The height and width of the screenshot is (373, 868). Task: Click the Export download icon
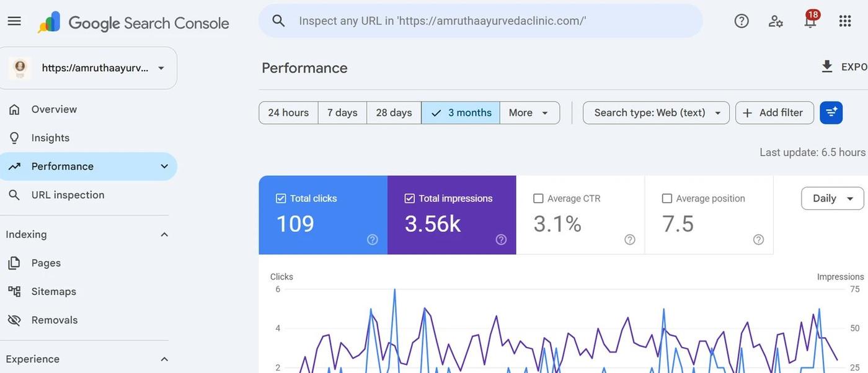(x=827, y=66)
